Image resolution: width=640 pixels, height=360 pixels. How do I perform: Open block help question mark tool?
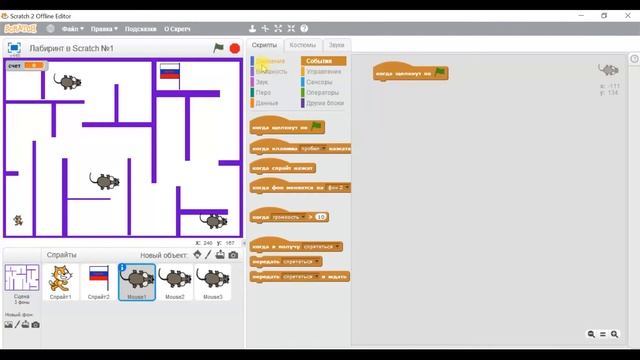(304, 29)
